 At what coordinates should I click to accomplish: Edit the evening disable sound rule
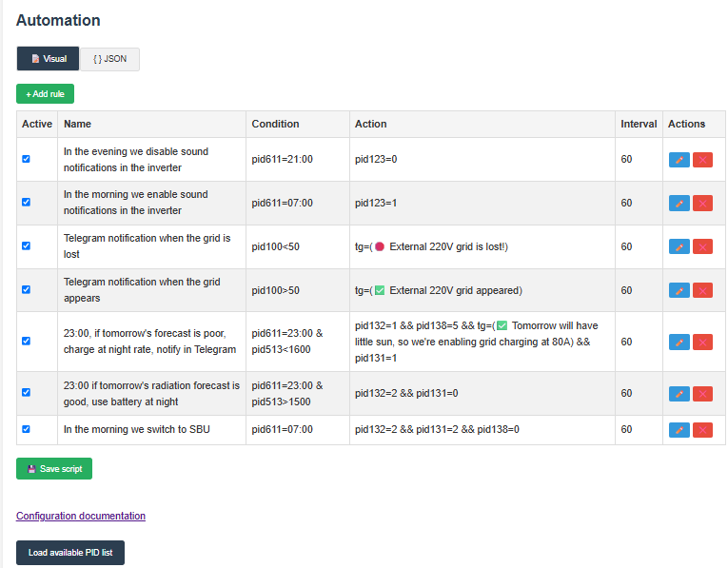pyautogui.click(x=679, y=160)
